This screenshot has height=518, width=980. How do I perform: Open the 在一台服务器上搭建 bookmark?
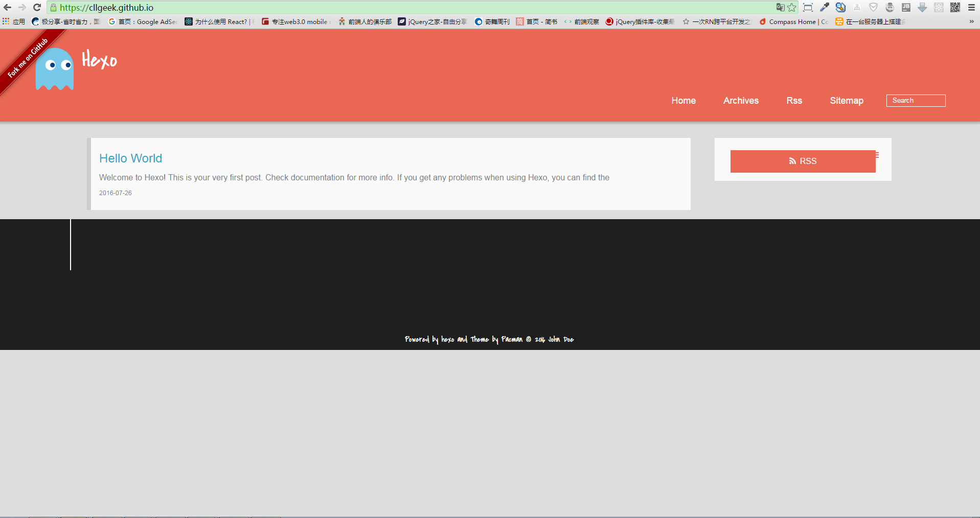tap(871, 21)
